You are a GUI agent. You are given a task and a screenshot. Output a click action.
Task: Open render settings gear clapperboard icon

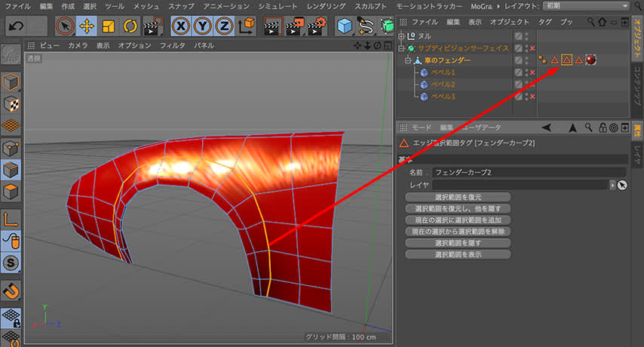[317, 27]
